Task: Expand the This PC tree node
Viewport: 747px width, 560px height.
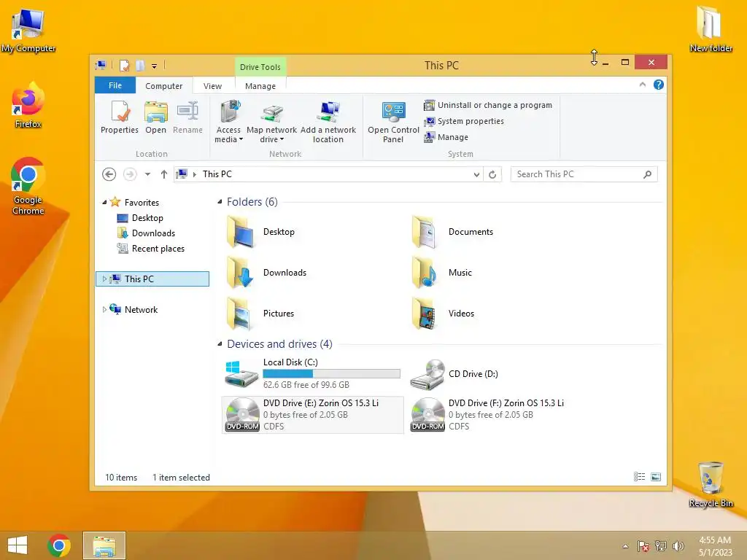Action: tap(104, 279)
